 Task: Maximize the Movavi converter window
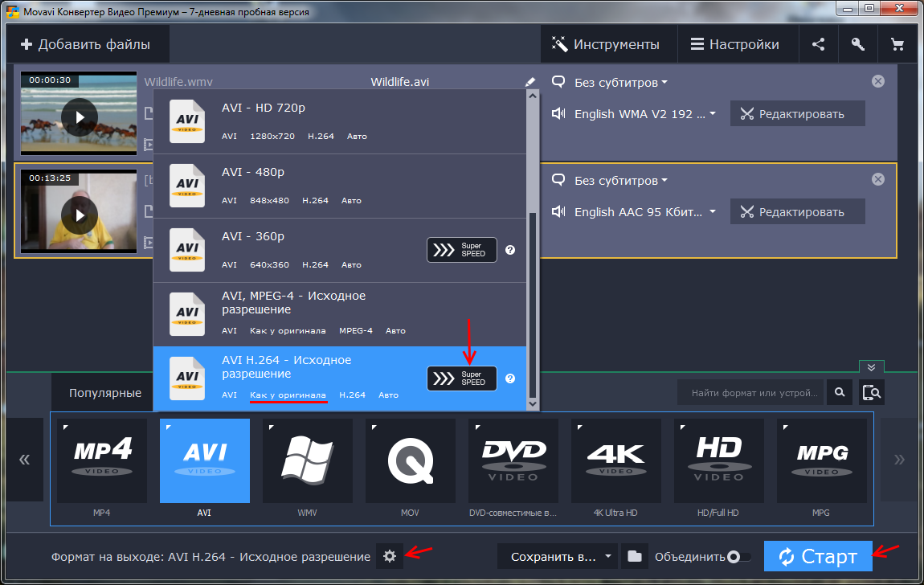tap(869, 9)
